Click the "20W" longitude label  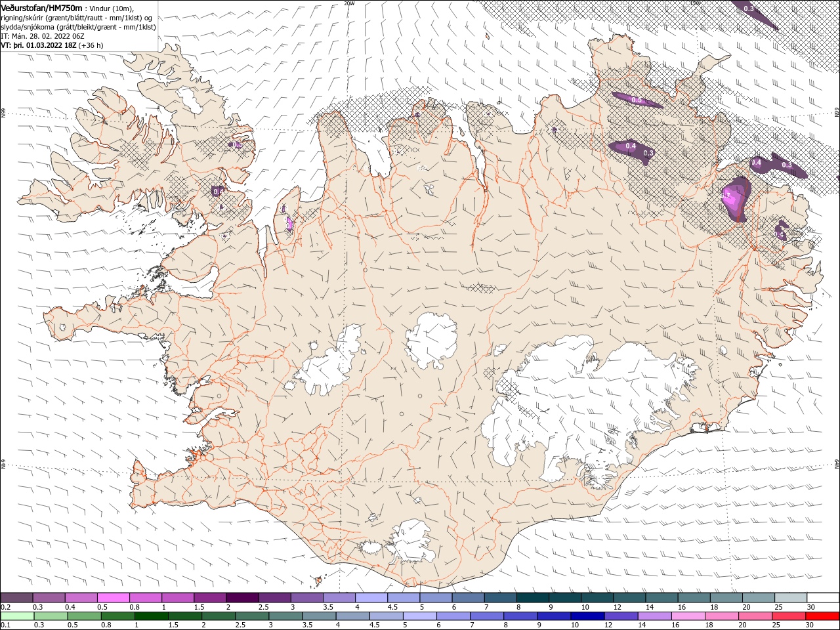349,3
